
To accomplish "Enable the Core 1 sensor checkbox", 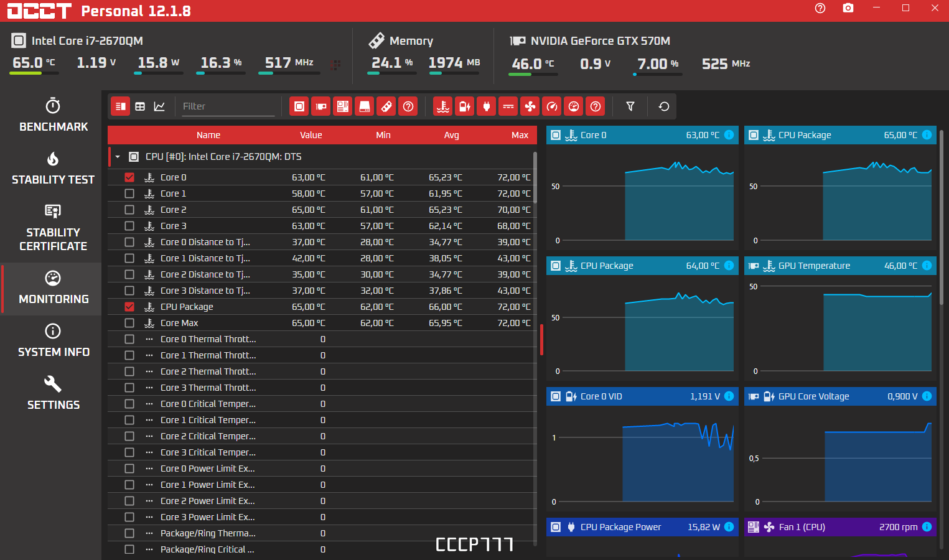I will coord(129,194).
